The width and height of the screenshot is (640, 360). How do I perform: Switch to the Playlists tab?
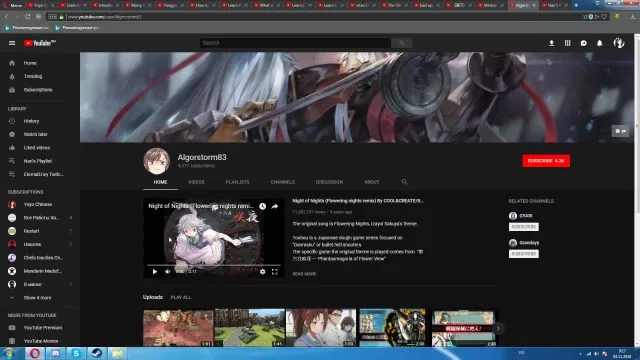pos(237,182)
